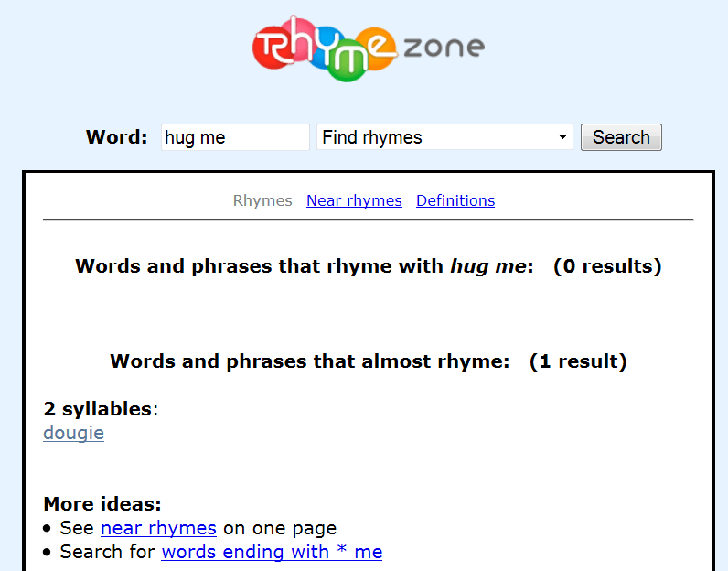Click the "(1 result)" text
The image size is (728, 571).
click(x=578, y=361)
